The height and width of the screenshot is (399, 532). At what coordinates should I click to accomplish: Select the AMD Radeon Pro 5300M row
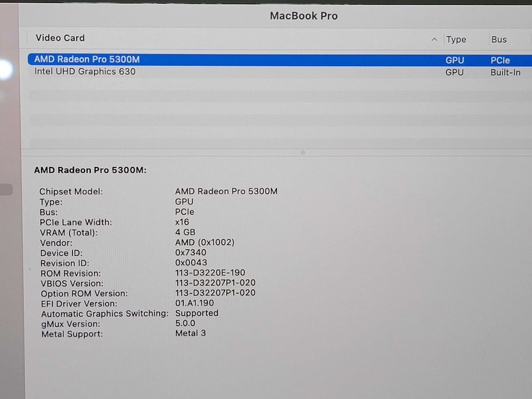(x=171, y=59)
